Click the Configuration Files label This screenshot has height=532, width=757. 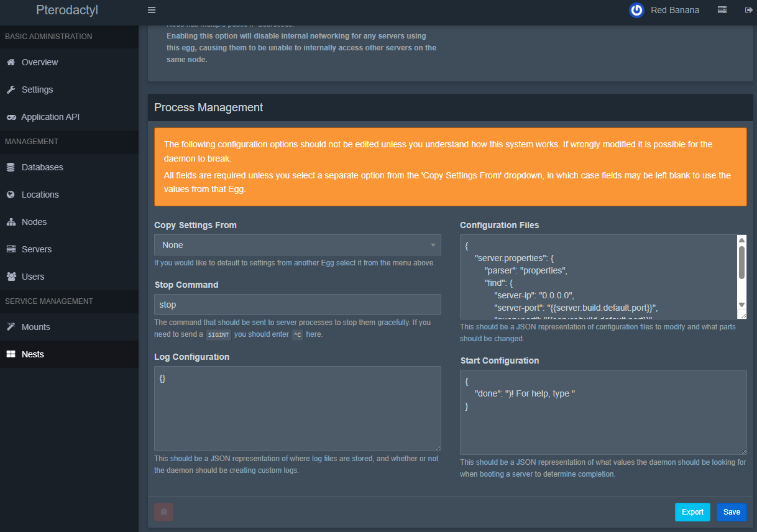[x=499, y=225]
